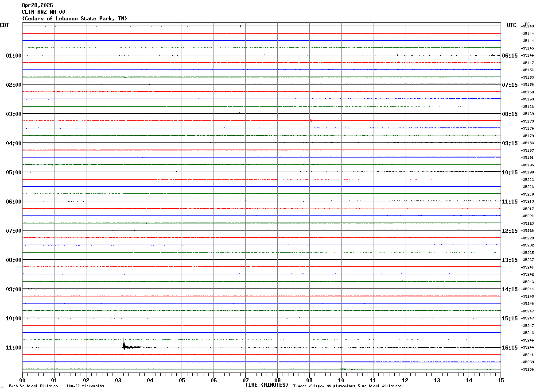This screenshot has width=536, height=392.
Task: Click minute tick label 01 on x-axis
Action: pyautogui.click(x=54, y=380)
